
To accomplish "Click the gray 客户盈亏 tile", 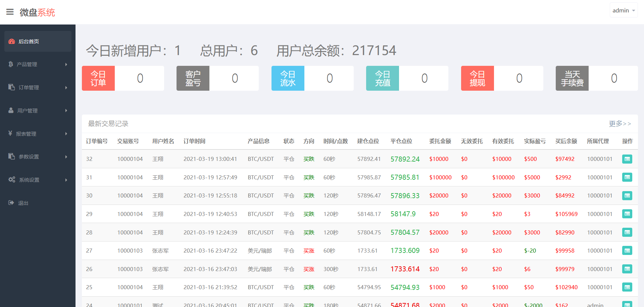I will 193,78.
